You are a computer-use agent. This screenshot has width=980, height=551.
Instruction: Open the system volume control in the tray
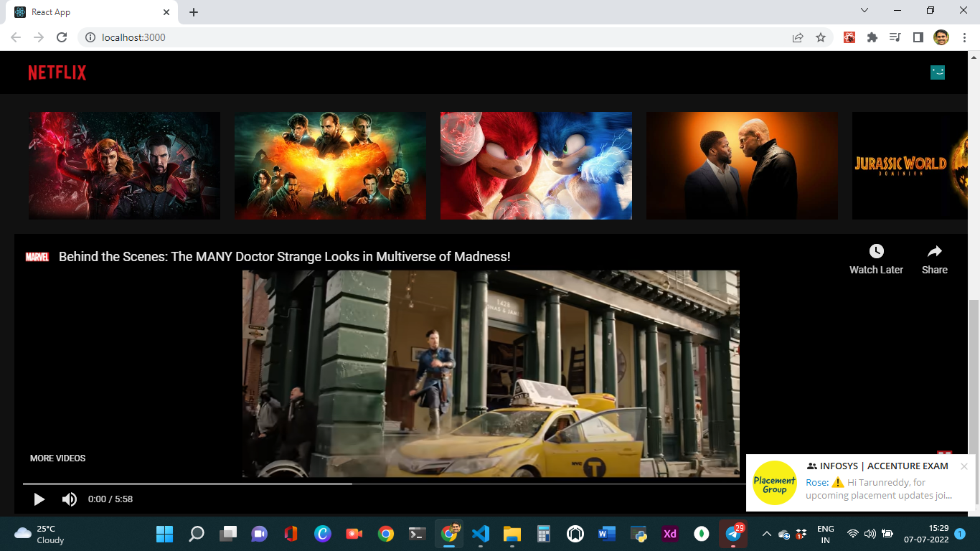(869, 534)
